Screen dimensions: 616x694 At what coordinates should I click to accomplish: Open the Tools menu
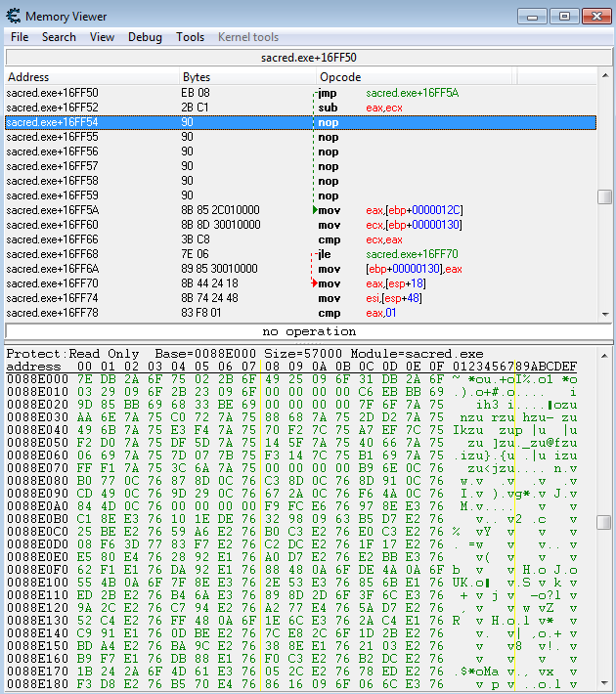(x=190, y=37)
